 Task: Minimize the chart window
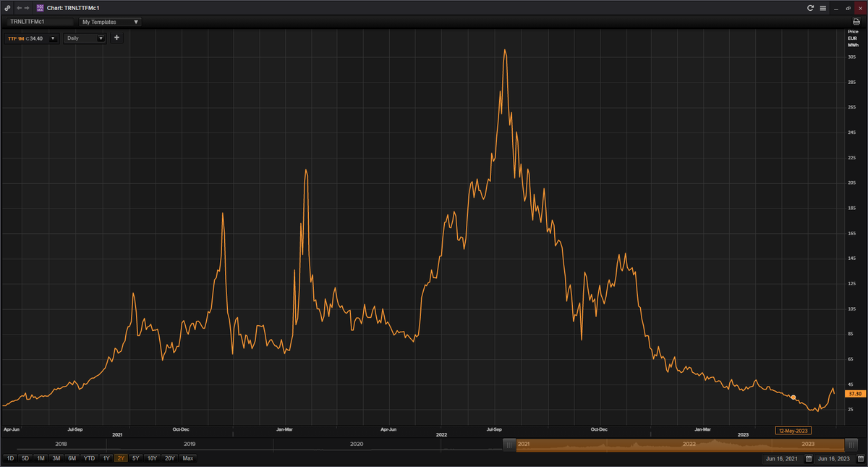point(836,8)
